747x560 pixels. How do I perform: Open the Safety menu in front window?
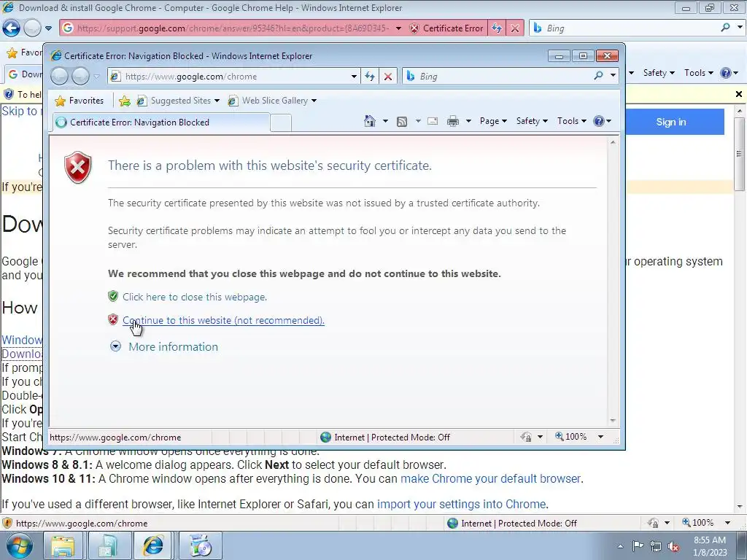coord(532,122)
